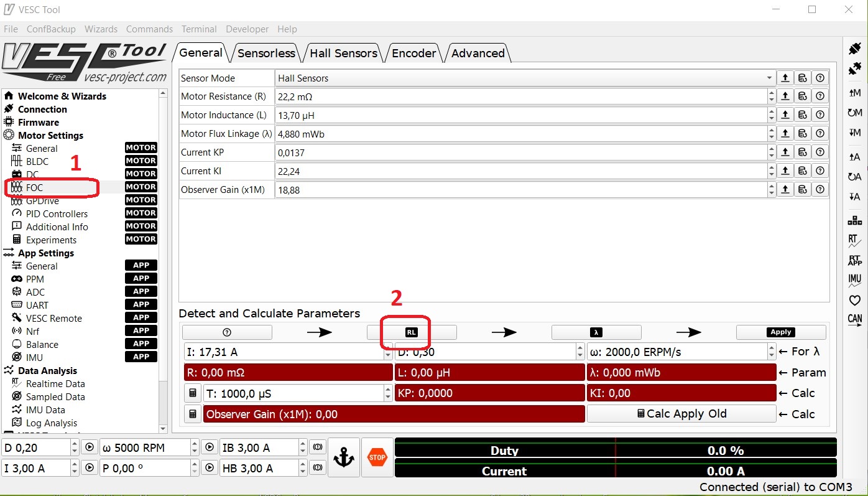Image resolution: width=868 pixels, height=496 pixels.
Task: Click upload arrow icon for Current KI row
Action: click(785, 171)
